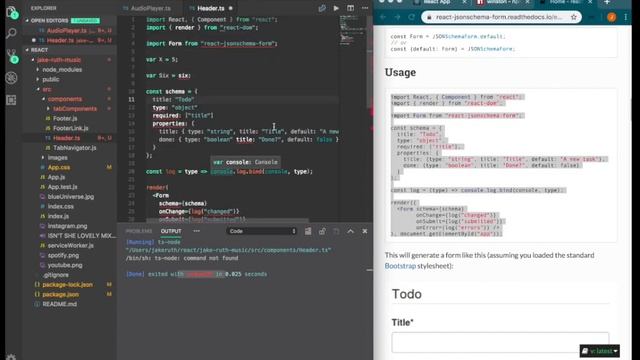This screenshot has height=360, width=640.
Task: Open the panel's more tabs ellipsis
Action: point(197,231)
